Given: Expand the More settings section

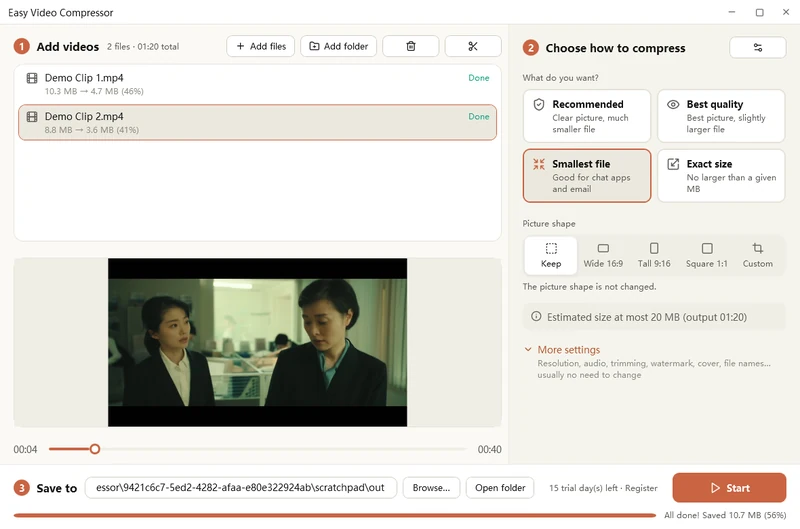Looking at the screenshot, I should 568,349.
